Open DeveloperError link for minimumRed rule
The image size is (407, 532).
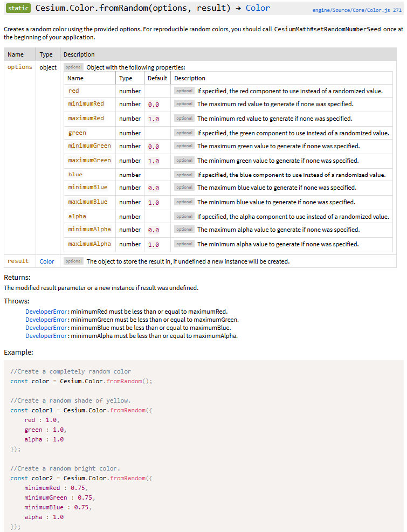pyautogui.click(x=46, y=312)
